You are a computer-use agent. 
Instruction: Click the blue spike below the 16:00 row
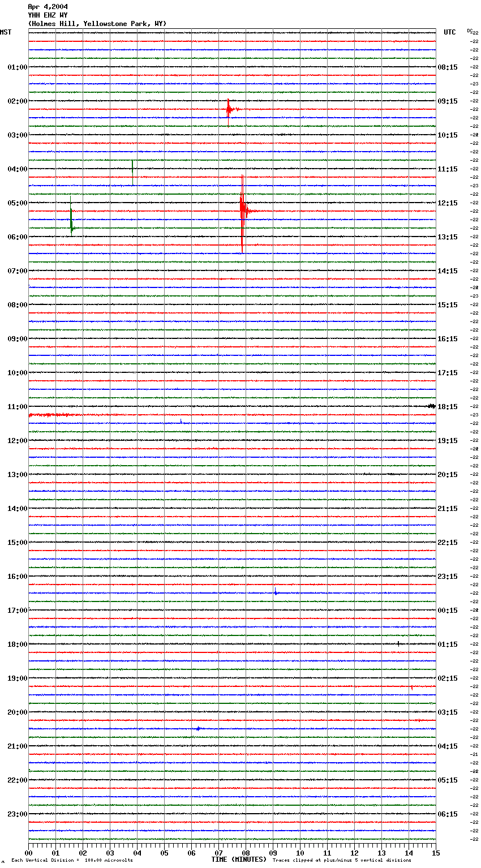tap(276, 592)
